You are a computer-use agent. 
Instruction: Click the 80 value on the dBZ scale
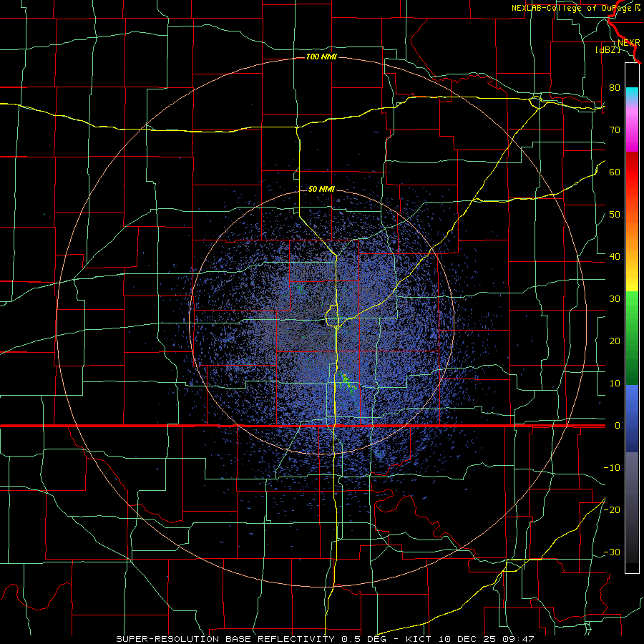point(615,87)
